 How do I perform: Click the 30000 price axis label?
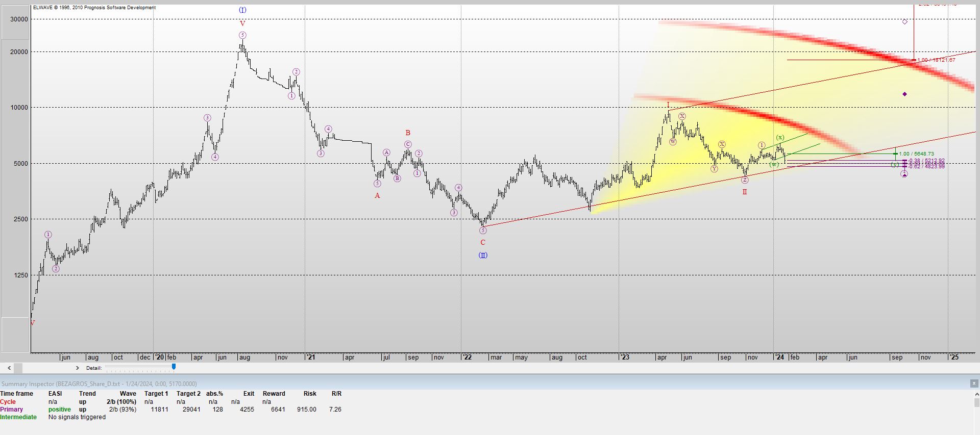[x=19, y=19]
